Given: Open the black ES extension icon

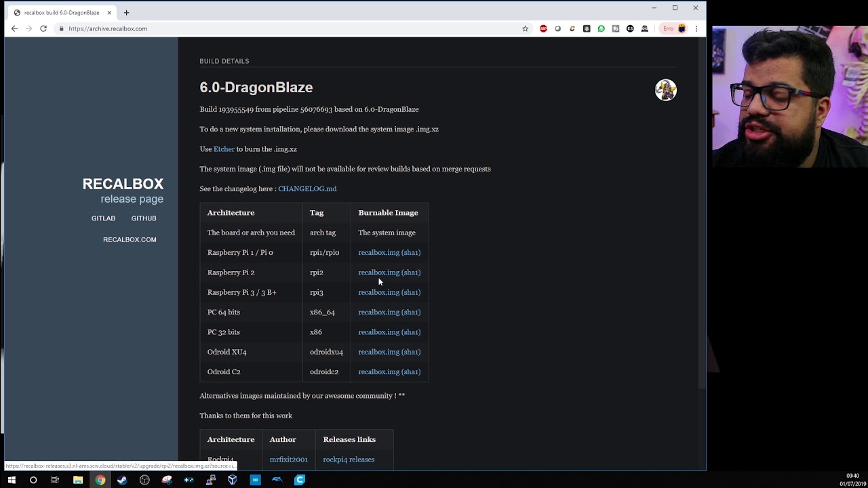Looking at the screenshot, I should [x=630, y=28].
